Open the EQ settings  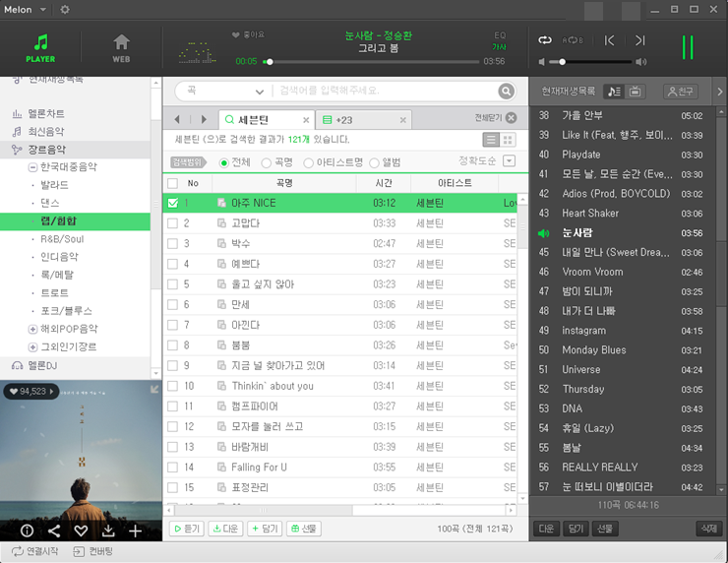click(500, 35)
